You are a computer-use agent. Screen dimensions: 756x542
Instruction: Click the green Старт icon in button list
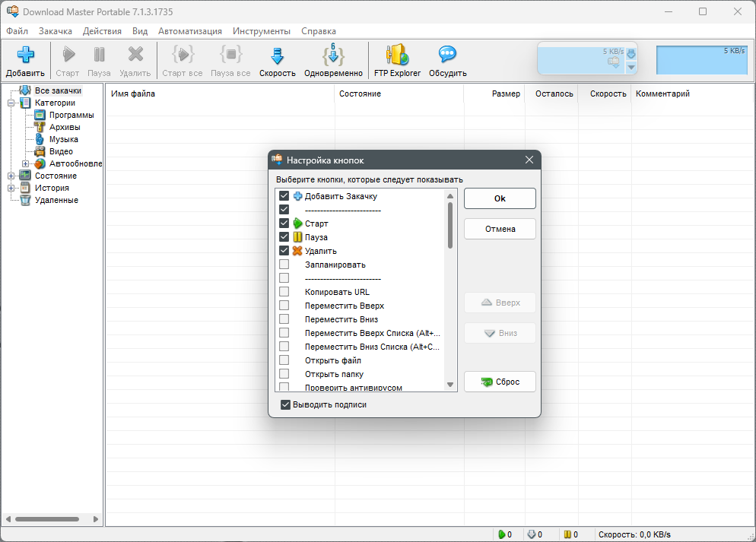coord(298,223)
